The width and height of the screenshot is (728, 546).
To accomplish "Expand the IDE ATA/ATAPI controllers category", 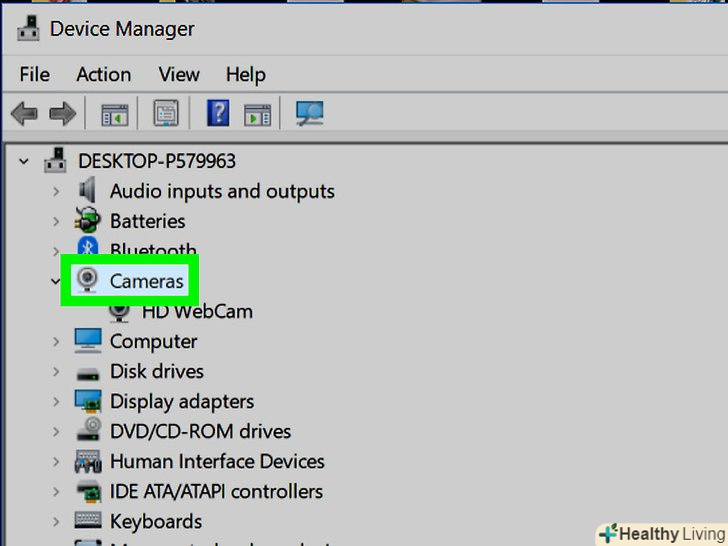I will 56,492.
